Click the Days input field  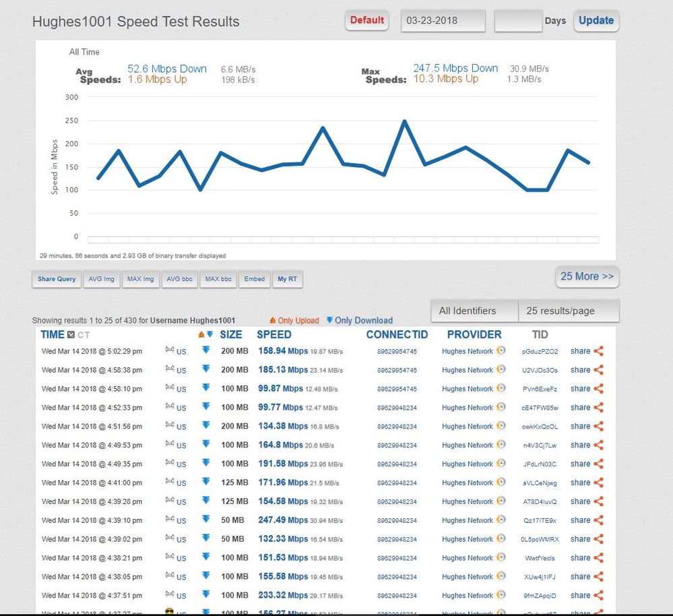[517, 21]
